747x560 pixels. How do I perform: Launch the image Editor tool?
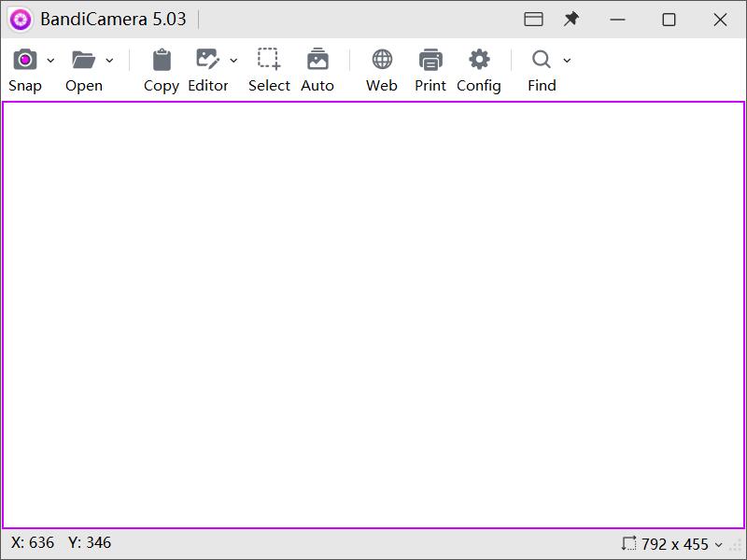point(207,60)
